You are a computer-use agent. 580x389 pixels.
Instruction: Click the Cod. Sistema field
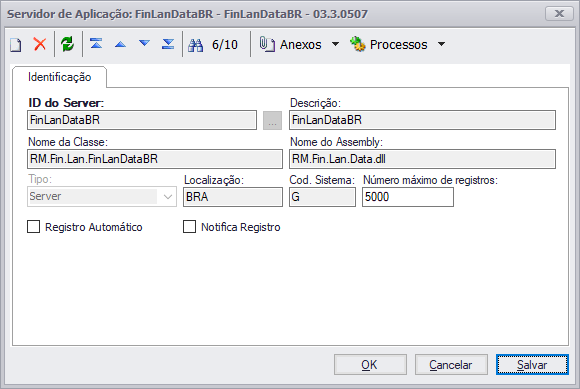click(x=322, y=197)
